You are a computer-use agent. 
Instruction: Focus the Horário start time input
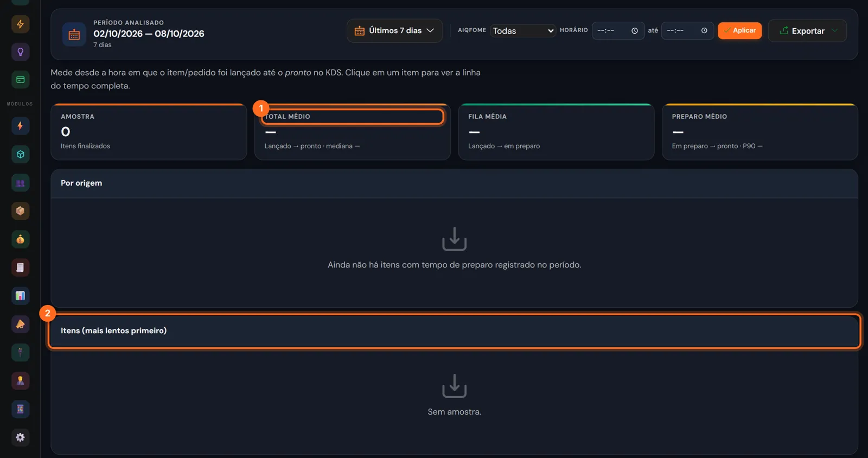point(618,31)
